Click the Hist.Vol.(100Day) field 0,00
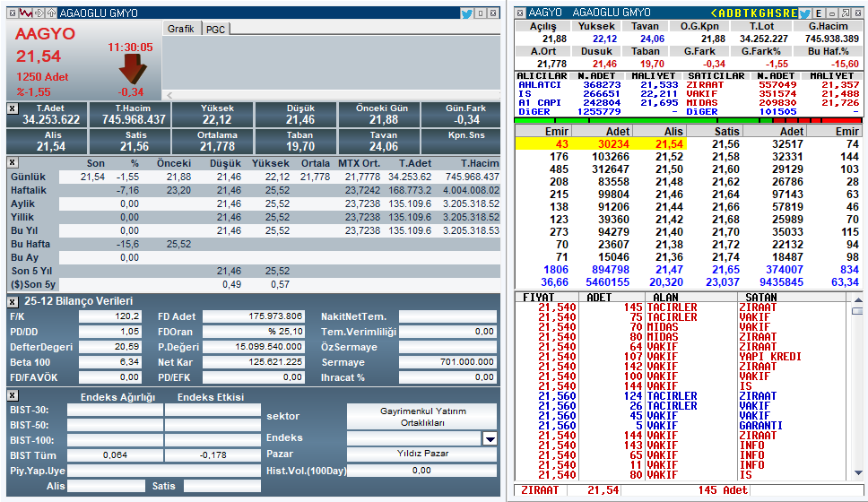868x502 pixels. (x=421, y=471)
